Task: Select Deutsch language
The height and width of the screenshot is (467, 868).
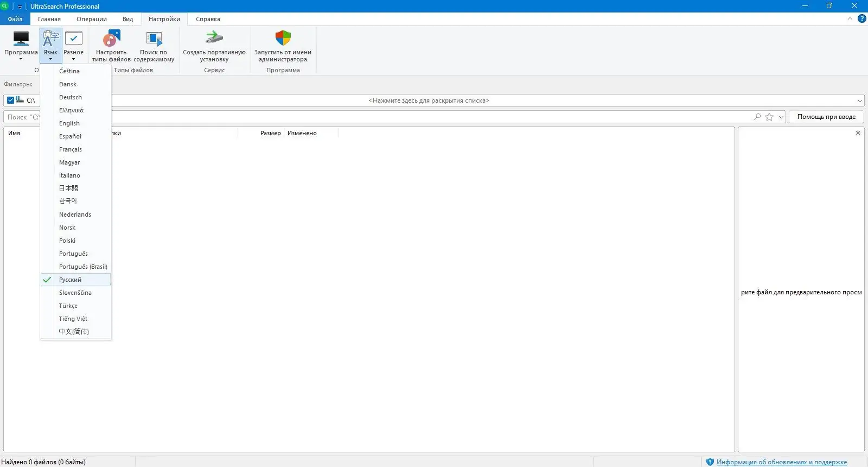Action: tap(76, 97)
